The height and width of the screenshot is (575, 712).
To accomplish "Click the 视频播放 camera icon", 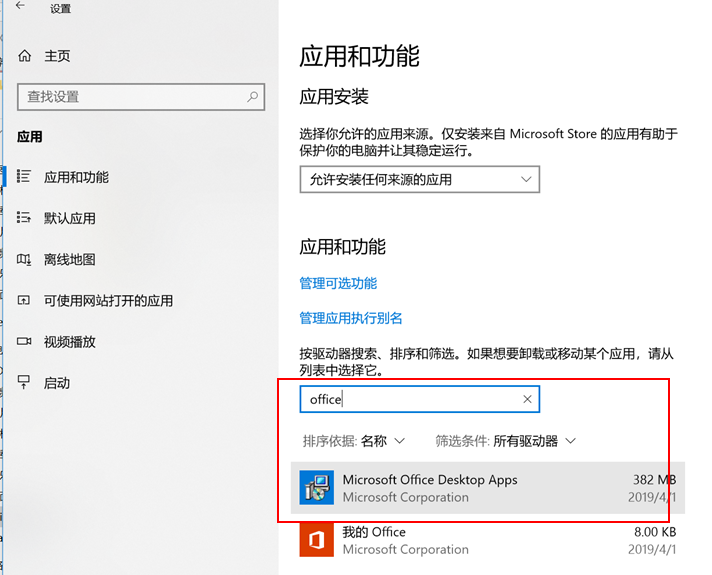I will [25, 342].
